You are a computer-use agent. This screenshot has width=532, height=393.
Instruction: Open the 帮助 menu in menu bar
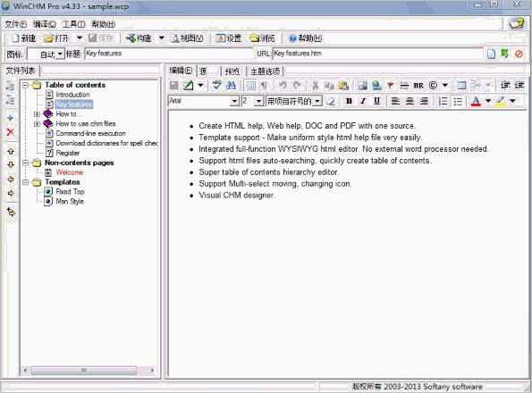point(104,24)
